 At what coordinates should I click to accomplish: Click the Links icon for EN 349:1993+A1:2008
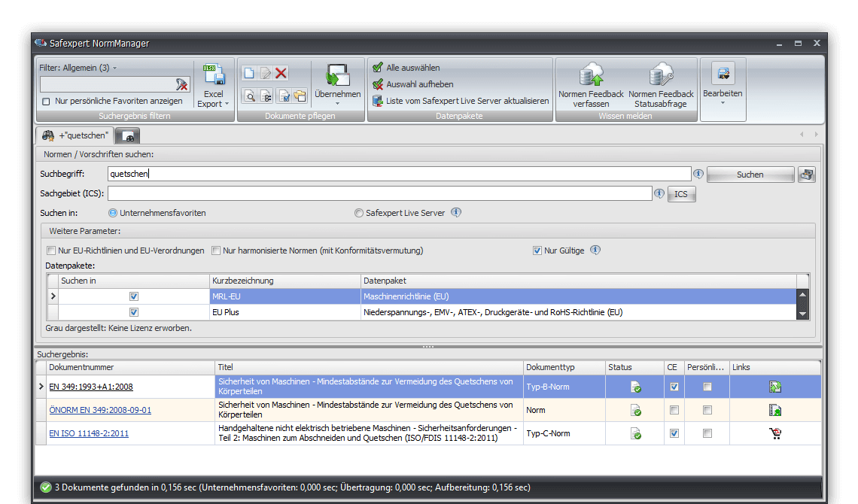[x=774, y=387]
